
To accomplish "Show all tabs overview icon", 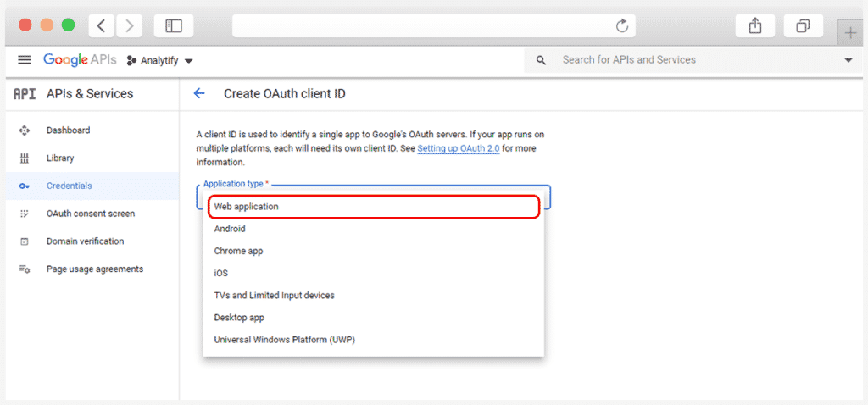I will pyautogui.click(x=804, y=25).
